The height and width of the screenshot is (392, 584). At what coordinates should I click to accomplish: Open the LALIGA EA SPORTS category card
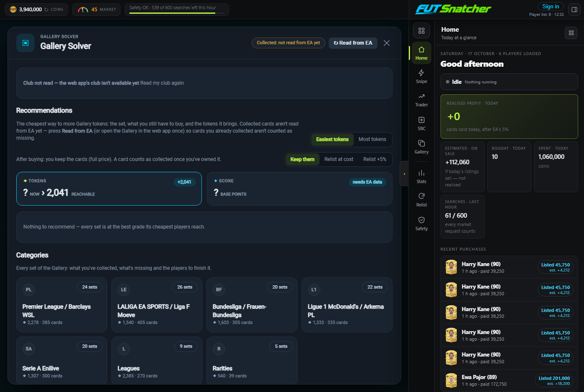coord(157,305)
